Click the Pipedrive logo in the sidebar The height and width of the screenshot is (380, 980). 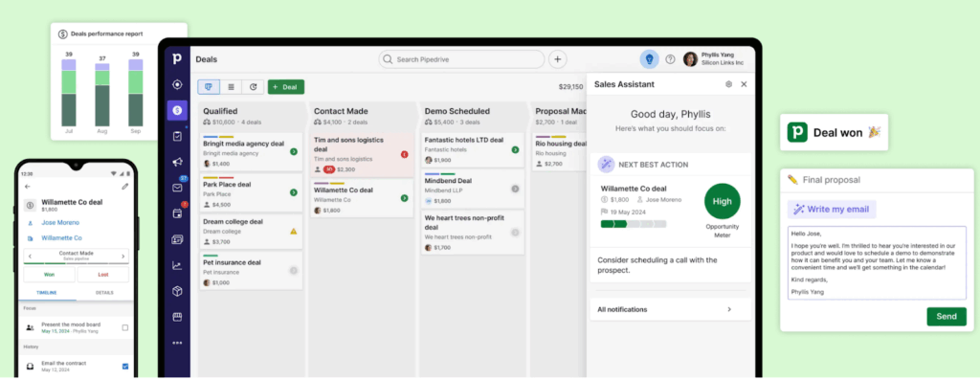(x=177, y=58)
